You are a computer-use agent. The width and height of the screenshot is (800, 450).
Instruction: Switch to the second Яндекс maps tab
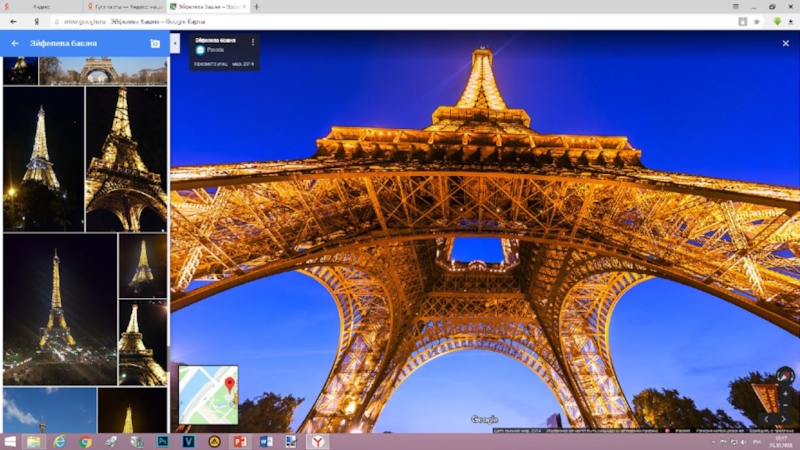pyautogui.click(x=125, y=7)
